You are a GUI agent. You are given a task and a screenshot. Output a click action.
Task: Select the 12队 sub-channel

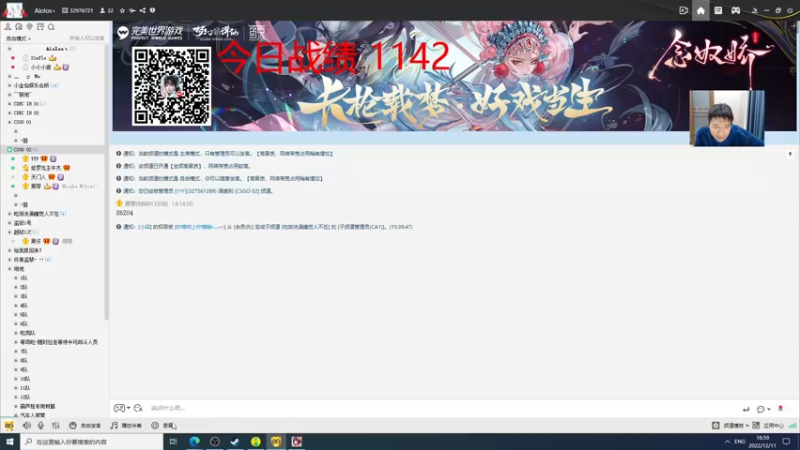pyautogui.click(x=24, y=397)
